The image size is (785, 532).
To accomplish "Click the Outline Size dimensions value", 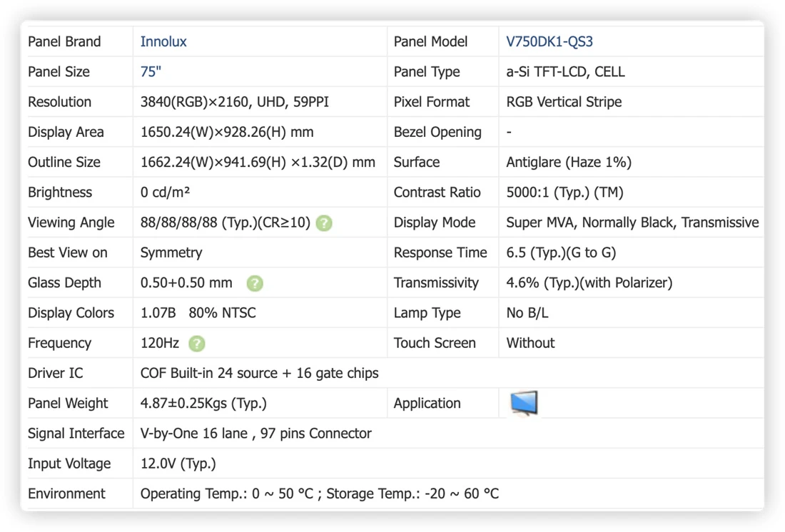I will point(258,162).
